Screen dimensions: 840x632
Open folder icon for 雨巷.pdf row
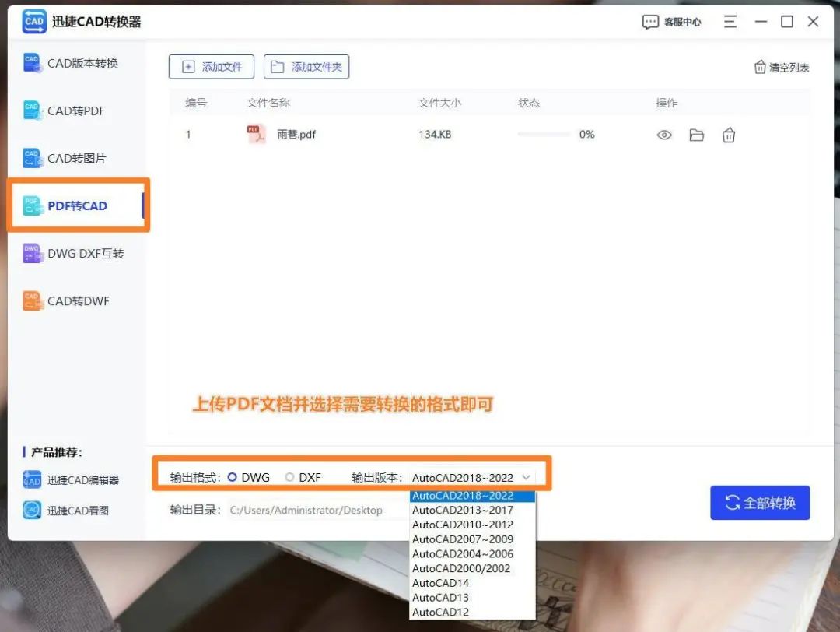click(696, 135)
